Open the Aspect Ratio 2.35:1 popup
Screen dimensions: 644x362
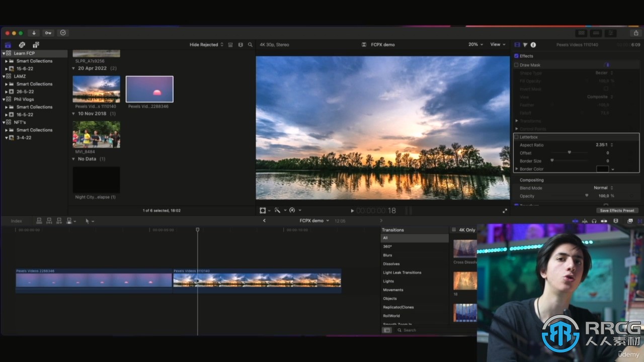click(x=604, y=145)
